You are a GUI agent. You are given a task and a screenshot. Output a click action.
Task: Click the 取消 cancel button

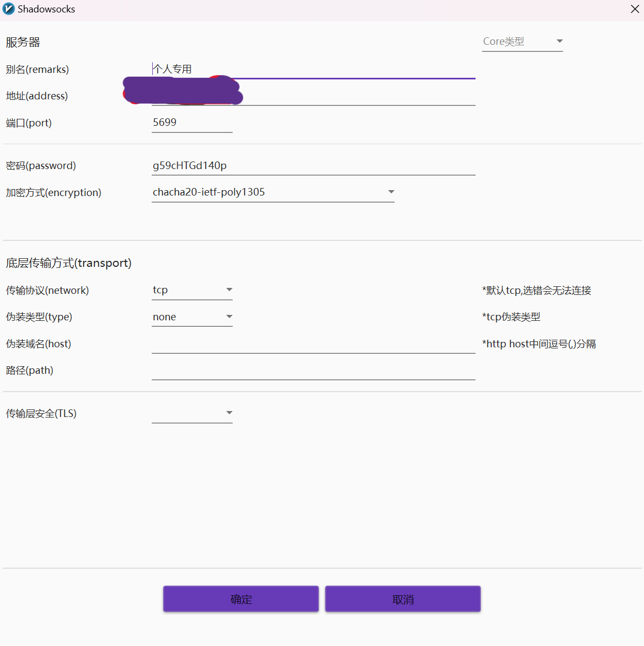[403, 599]
